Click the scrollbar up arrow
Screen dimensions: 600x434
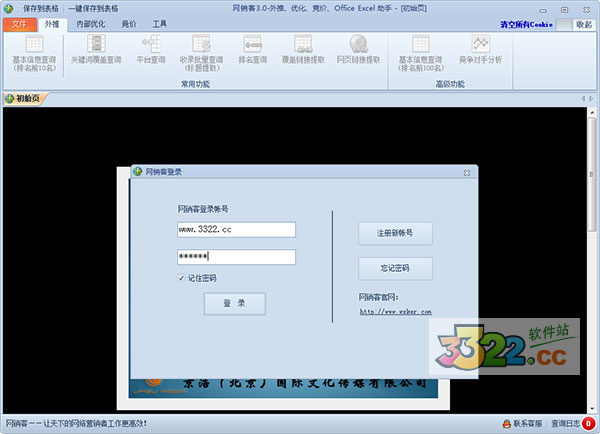pos(592,112)
